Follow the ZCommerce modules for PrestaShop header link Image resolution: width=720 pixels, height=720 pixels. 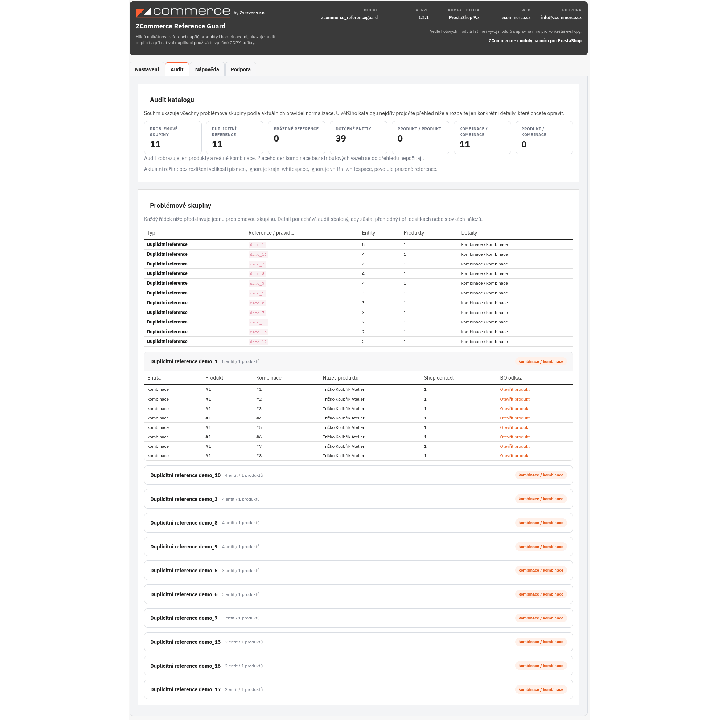pyautogui.click(x=535, y=41)
